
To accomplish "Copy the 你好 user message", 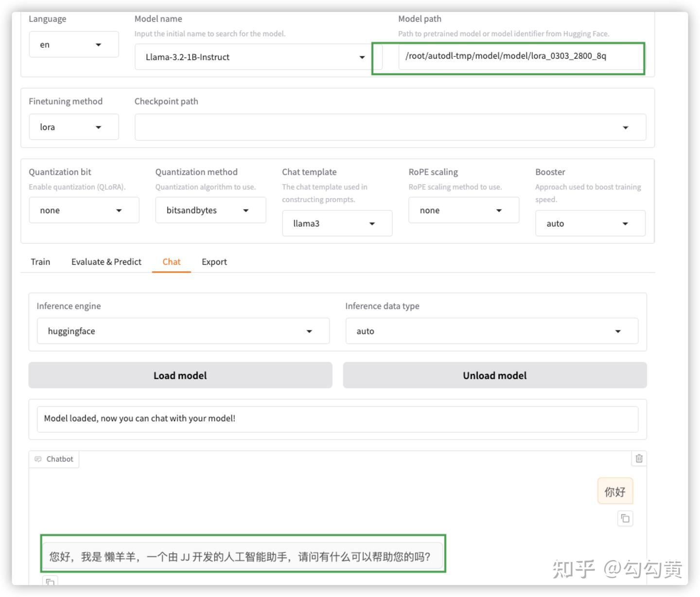I will (x=625, y=519).
